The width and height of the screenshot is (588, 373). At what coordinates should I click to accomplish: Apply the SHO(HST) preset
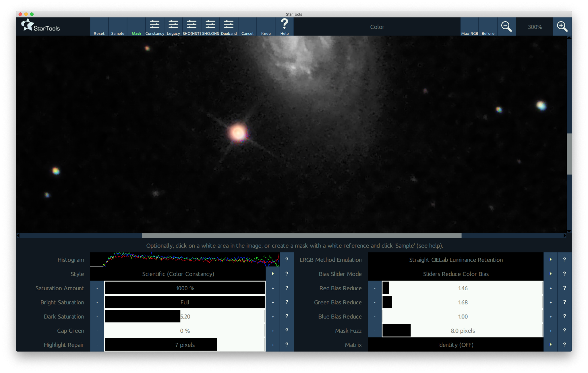coord(192,27)
